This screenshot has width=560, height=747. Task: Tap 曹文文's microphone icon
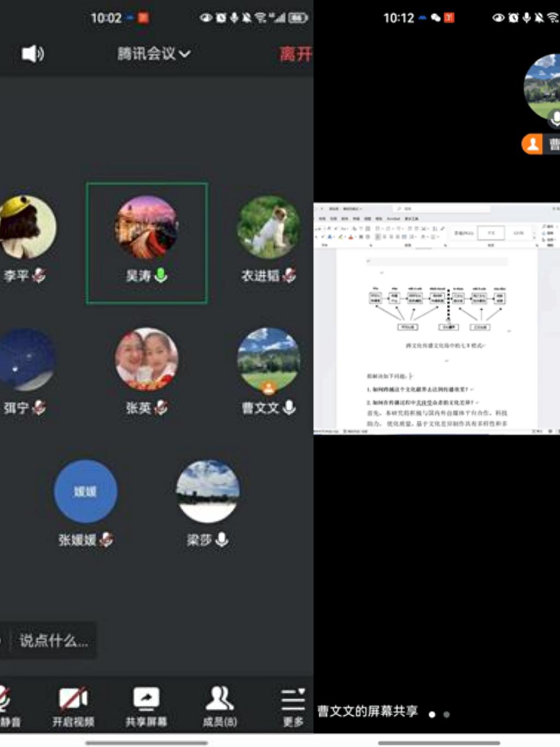coord(289,407)
